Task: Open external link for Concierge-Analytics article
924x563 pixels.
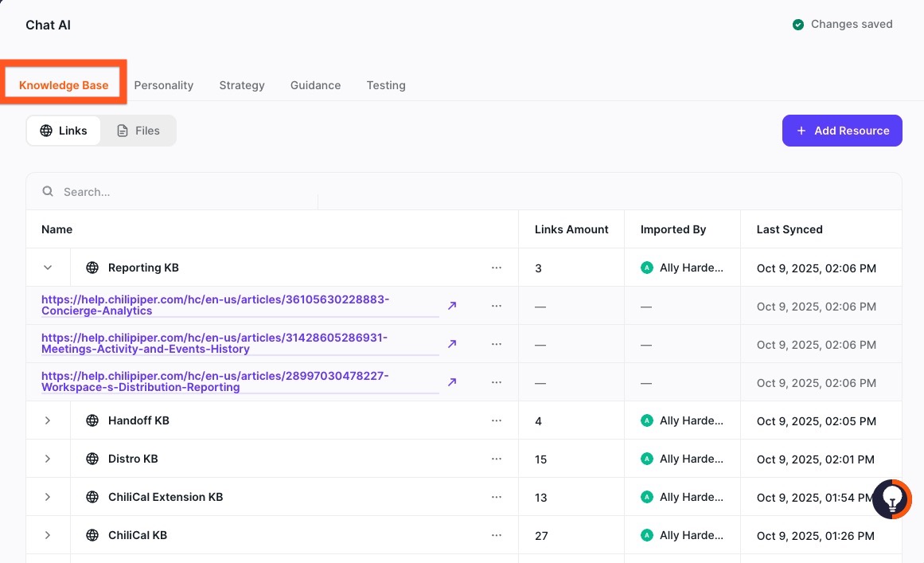Action: (452, 306)
